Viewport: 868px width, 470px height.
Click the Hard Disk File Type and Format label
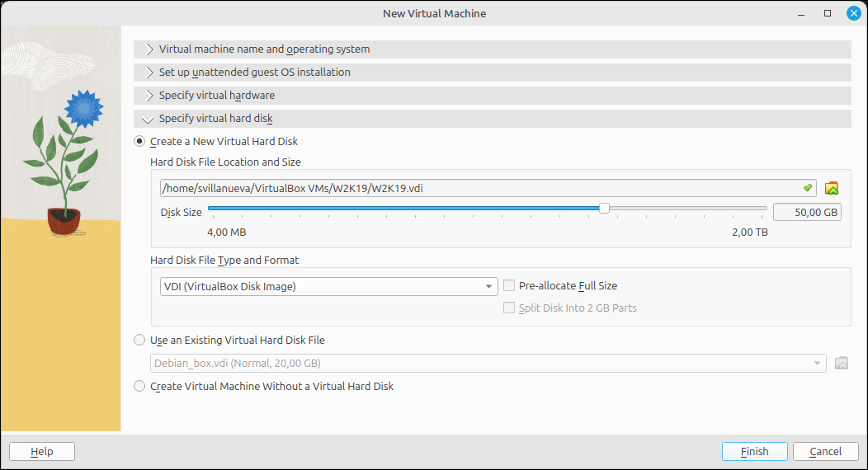click(224, 260)
